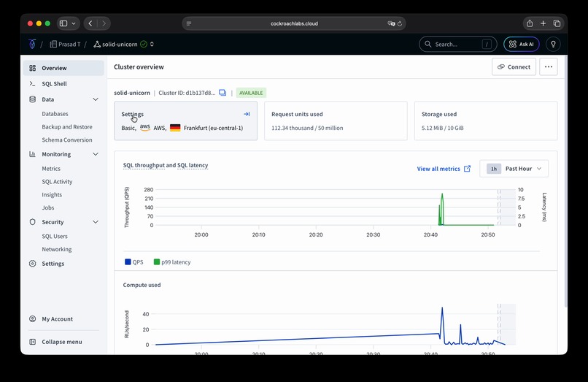This screenshot has height=382, width=588.
Task: Click the cluster healthy checkmark icon
Action: (144, 45)
